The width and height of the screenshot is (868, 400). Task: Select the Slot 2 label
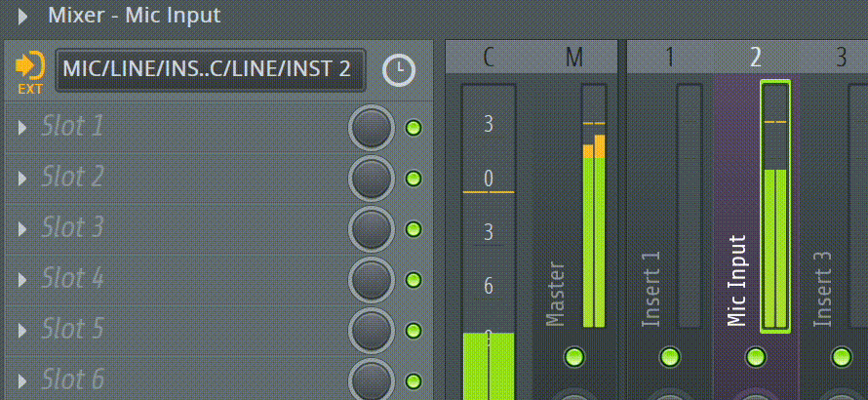(x=72, y=178)
